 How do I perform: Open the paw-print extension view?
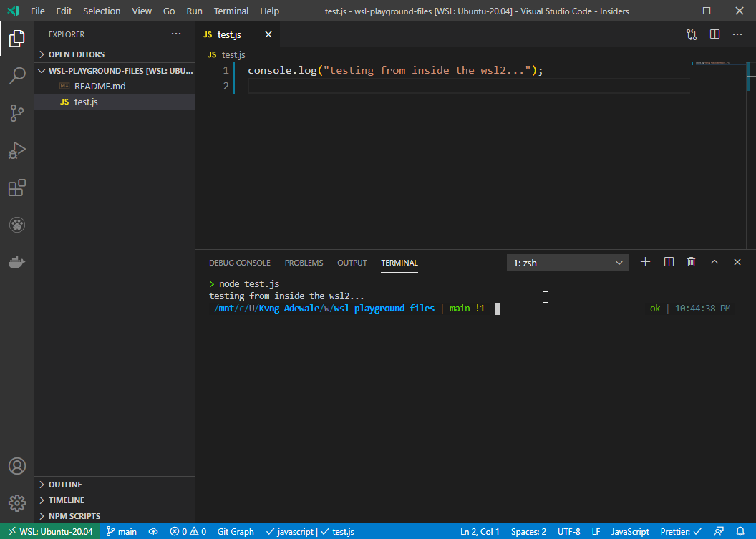coord(17,225)
